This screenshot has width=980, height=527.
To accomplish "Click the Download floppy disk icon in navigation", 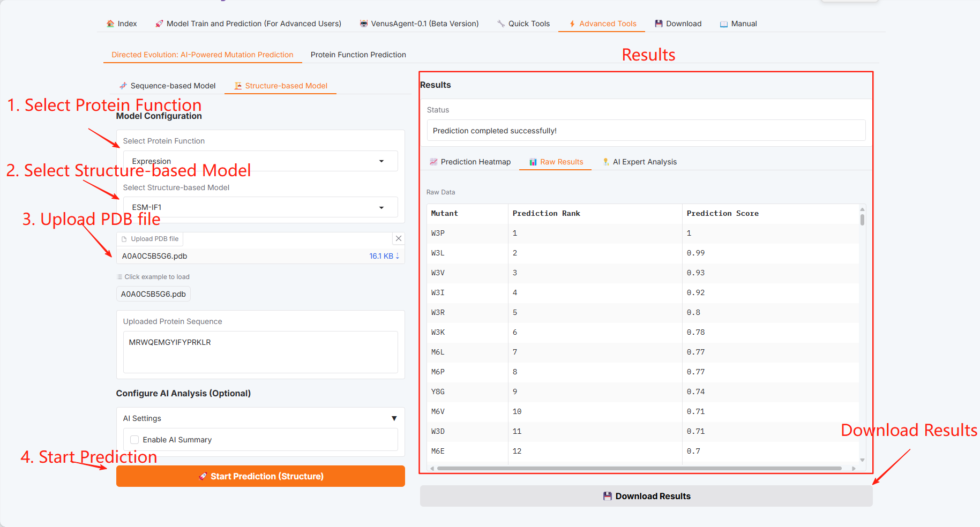I will point(659,24).
